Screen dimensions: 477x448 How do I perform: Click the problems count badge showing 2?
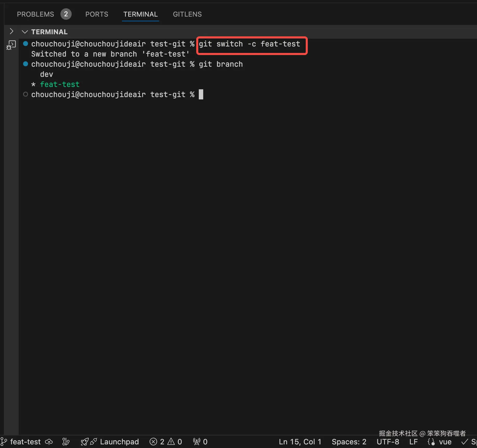coord(66,14)
